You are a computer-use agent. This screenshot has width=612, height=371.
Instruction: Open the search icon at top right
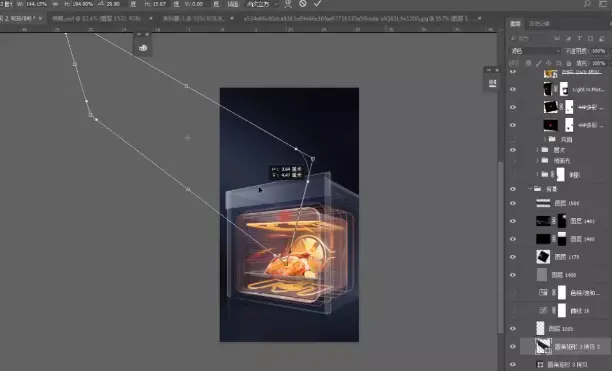[587, 4]
